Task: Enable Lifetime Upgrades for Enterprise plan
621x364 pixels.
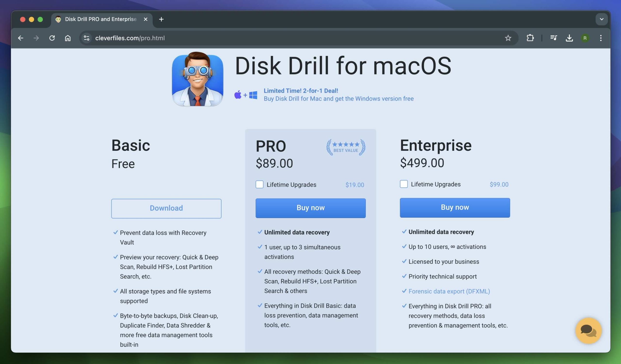Action: (x=404, y=184)
